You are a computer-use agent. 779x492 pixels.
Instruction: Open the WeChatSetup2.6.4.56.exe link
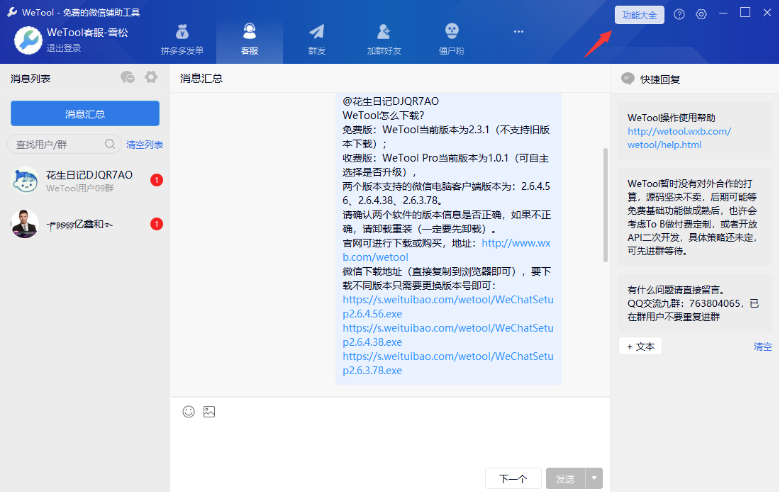(448, 307)
